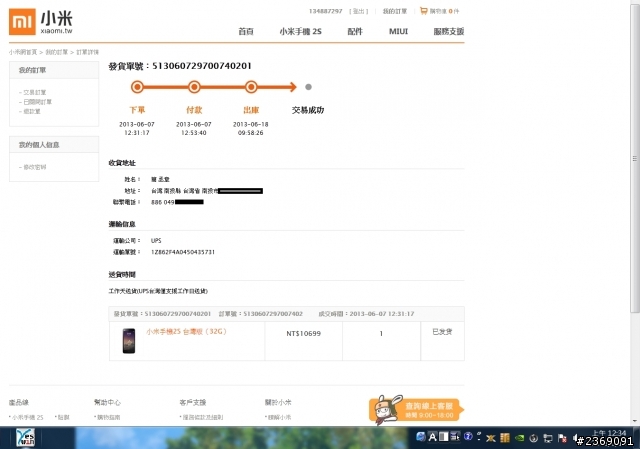This screenshot has height=449, width=640.
Task: Open the 服務支援 nav item
Action: (449, 31)
